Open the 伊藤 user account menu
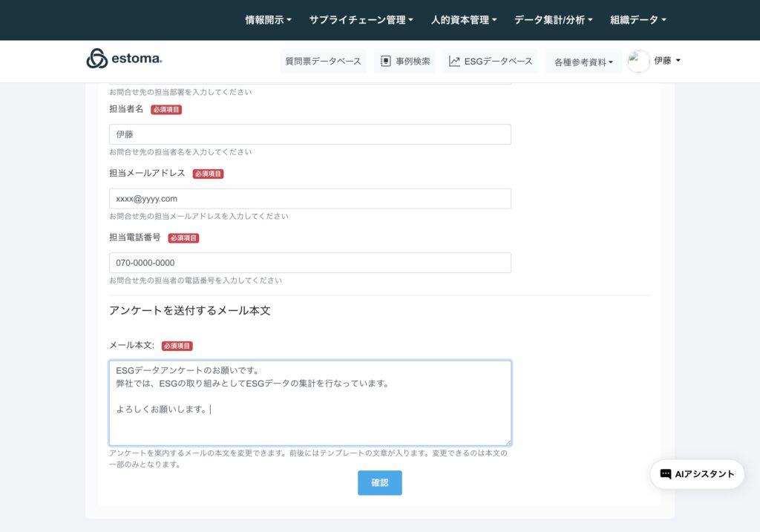 click(x=667, y=61)
